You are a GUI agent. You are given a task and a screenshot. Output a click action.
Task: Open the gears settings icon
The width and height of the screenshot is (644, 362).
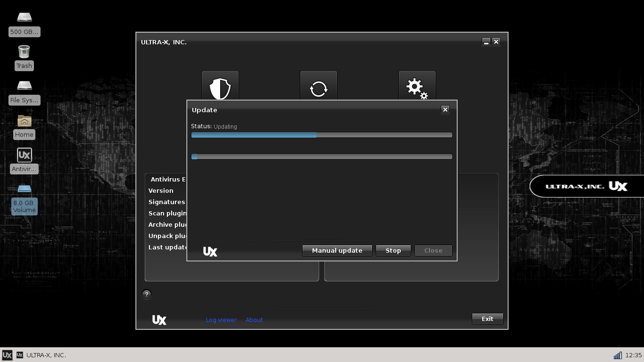click(x=417, y=88)
